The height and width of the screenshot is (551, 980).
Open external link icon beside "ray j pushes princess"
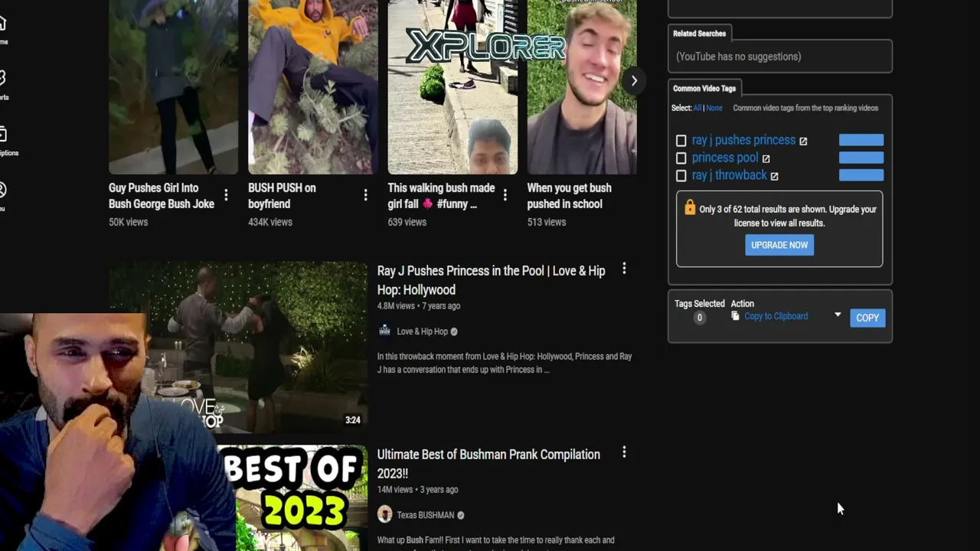point(803,141)
